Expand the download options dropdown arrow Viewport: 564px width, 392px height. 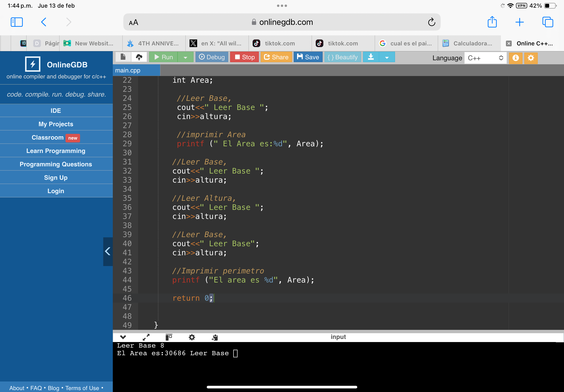[387, 57]
